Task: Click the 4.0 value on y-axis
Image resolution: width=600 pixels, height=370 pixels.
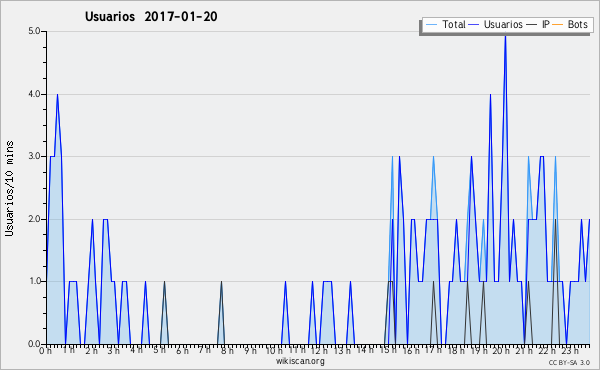Action: pyautogui.click(x=34, y=94)
